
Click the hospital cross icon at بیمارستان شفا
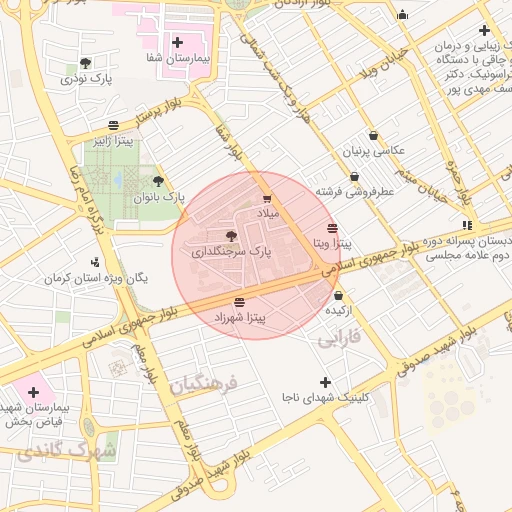pyautogui.click(x=177, y=43)
